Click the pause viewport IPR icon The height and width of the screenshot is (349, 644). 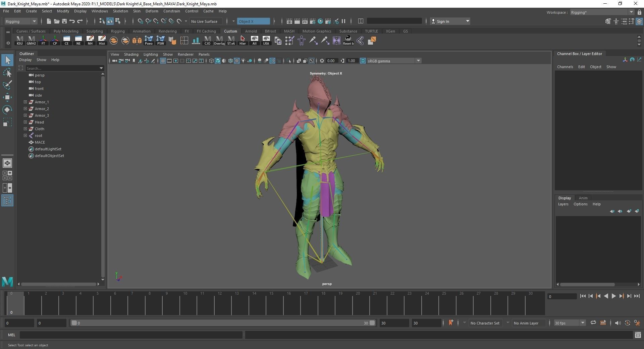click(343, 21)
